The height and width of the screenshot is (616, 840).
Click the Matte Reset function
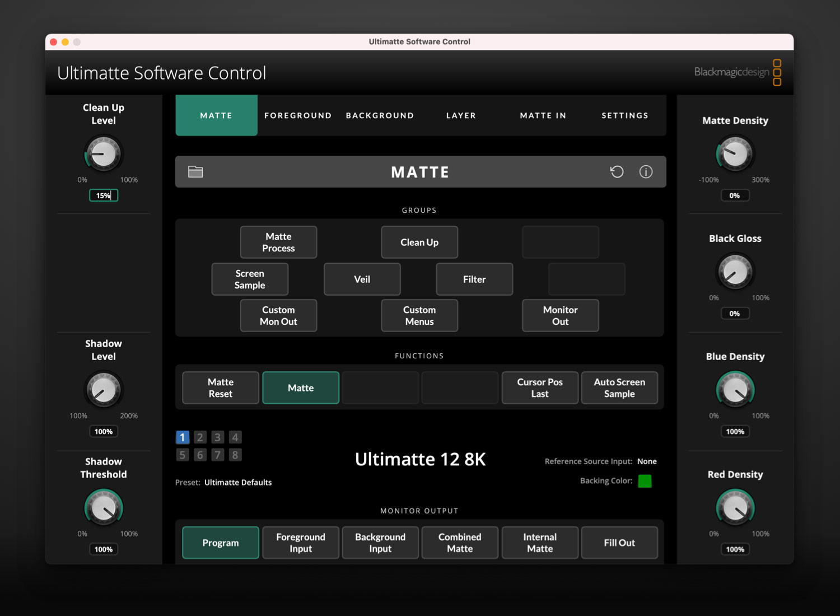(x=221, y=388)
